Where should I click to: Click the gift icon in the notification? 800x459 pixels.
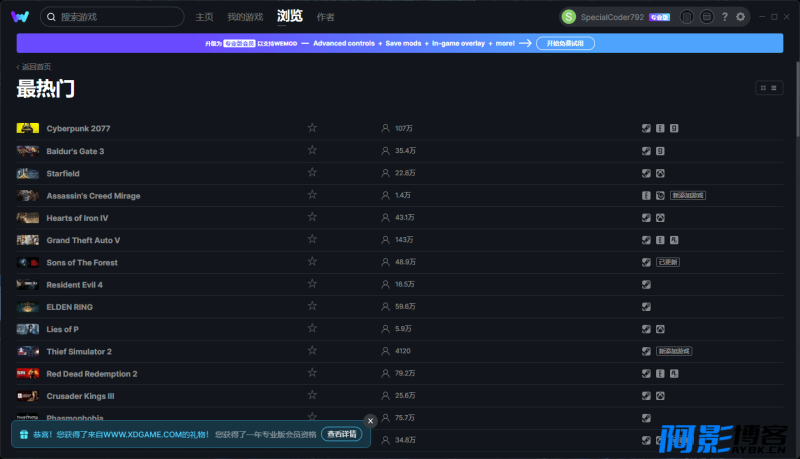(23, 435)
